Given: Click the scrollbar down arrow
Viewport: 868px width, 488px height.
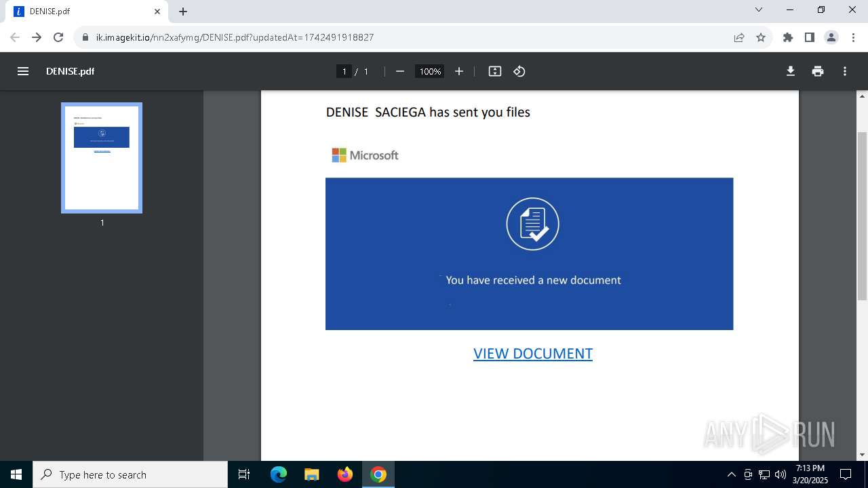Looking at the screenshot, I should 862,455.
